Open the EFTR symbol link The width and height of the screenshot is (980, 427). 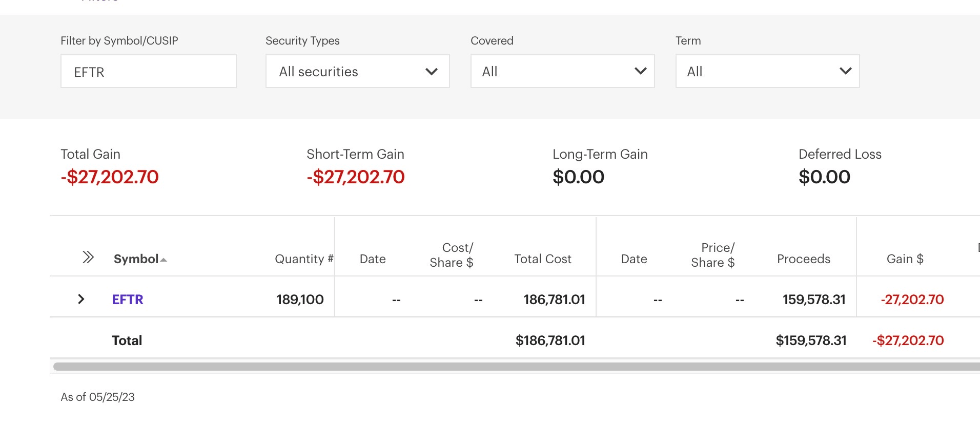point(128,300)
